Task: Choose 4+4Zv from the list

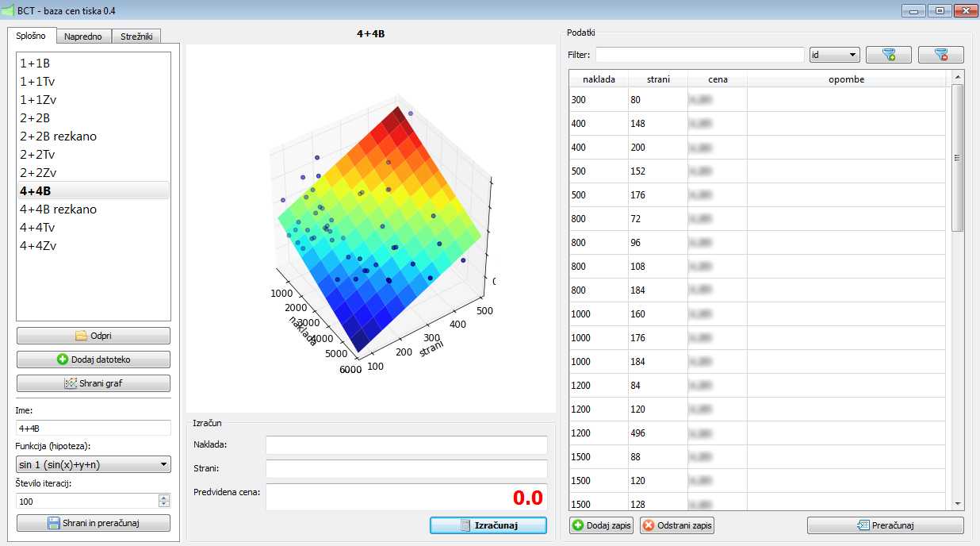Action: (38, 246)
